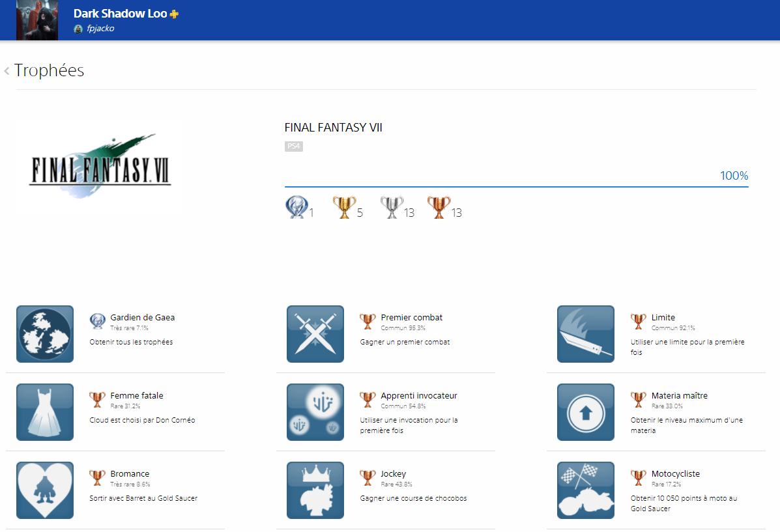Click the 'Sortir avec Barret au Gold Saucer' text
Image resolution: width=780 pixels, height=532 pixels.
143,498
